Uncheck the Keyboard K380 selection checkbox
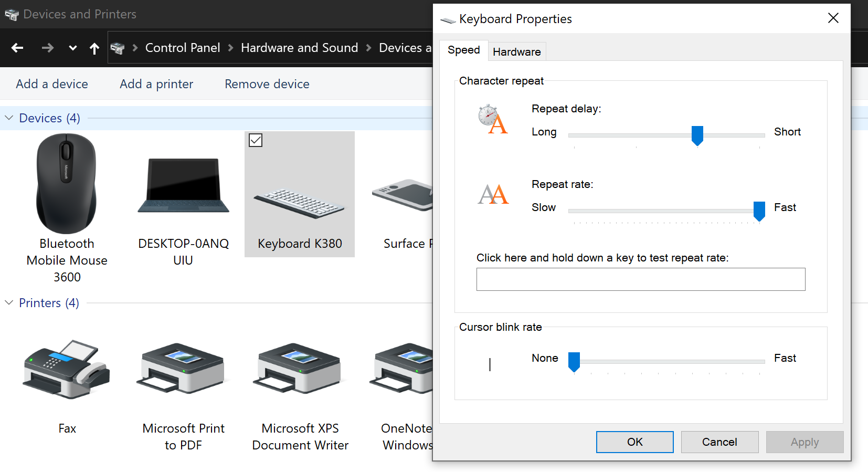 click(x=256, y=140)
